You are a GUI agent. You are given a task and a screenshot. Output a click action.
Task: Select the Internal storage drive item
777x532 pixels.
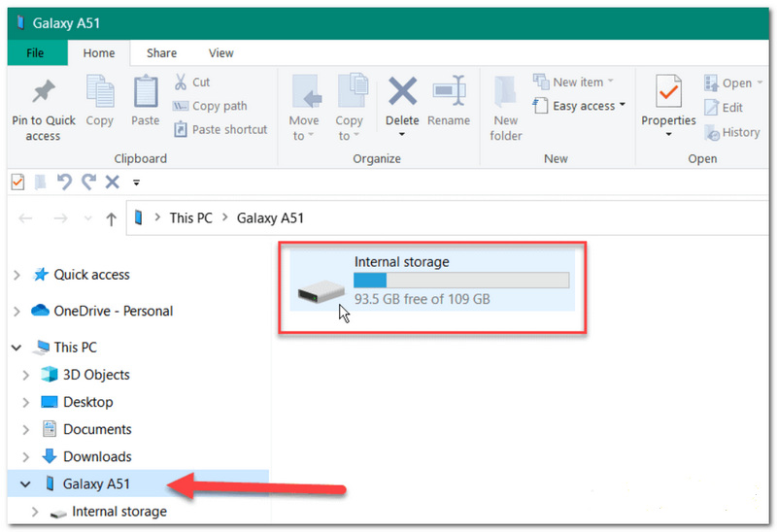point(432,280)
